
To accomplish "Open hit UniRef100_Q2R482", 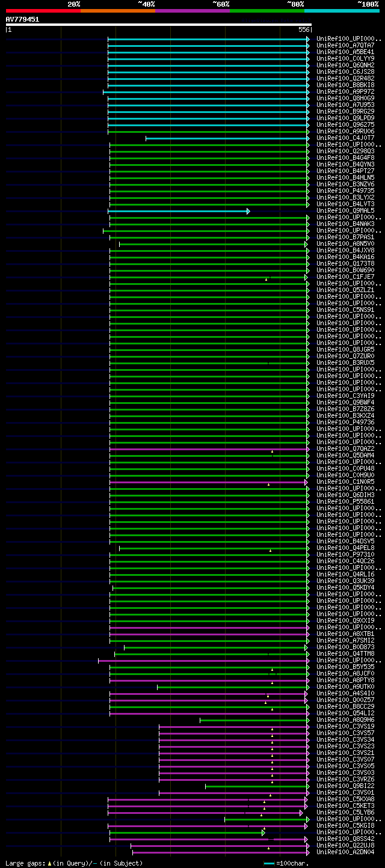I will click(x=345, y=79).
